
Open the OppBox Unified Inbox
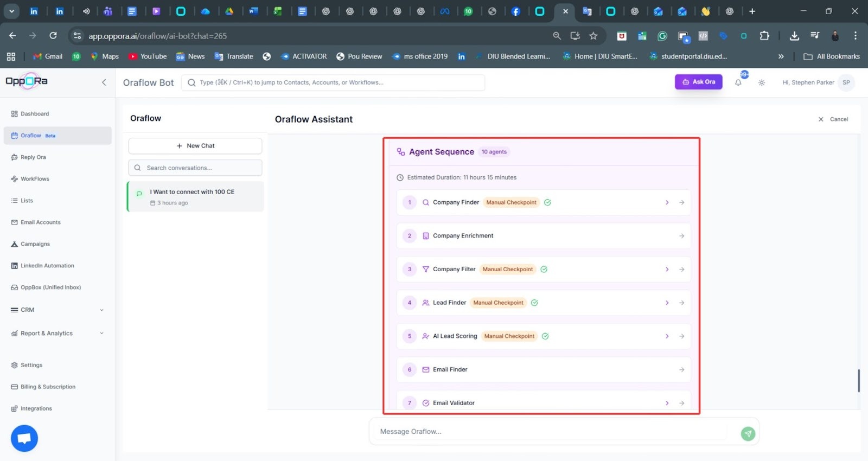pos(50,287)
